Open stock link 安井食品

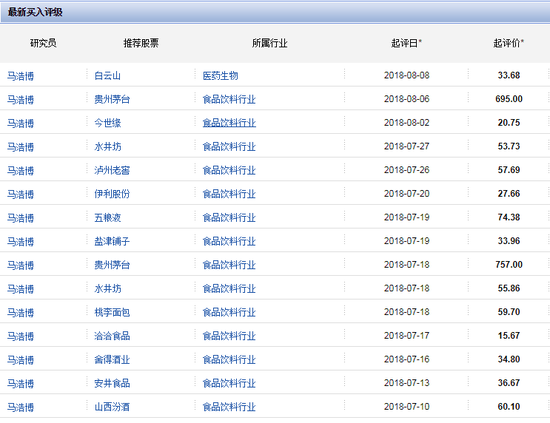pyautogui.click(x=112, y=383)
